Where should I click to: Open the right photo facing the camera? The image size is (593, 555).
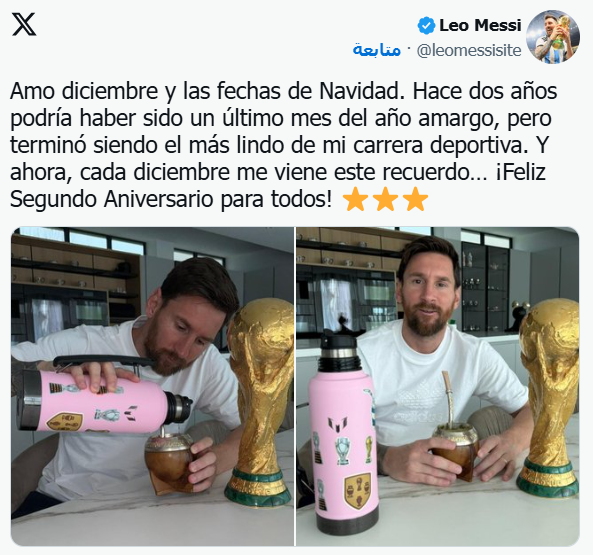click(438, 386)
